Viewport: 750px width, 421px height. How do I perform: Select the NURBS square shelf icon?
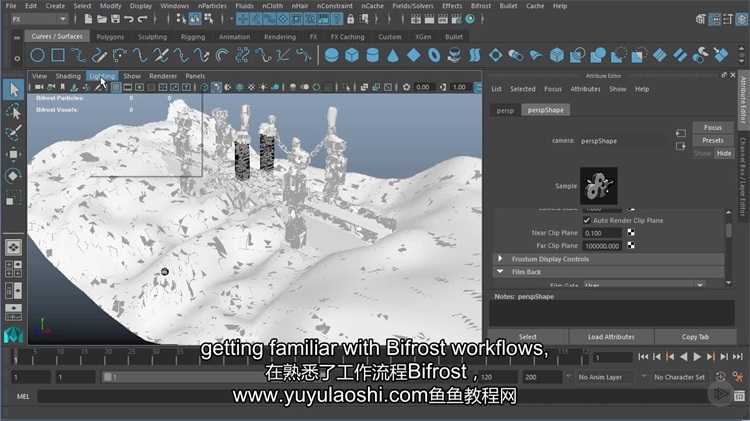58,55
